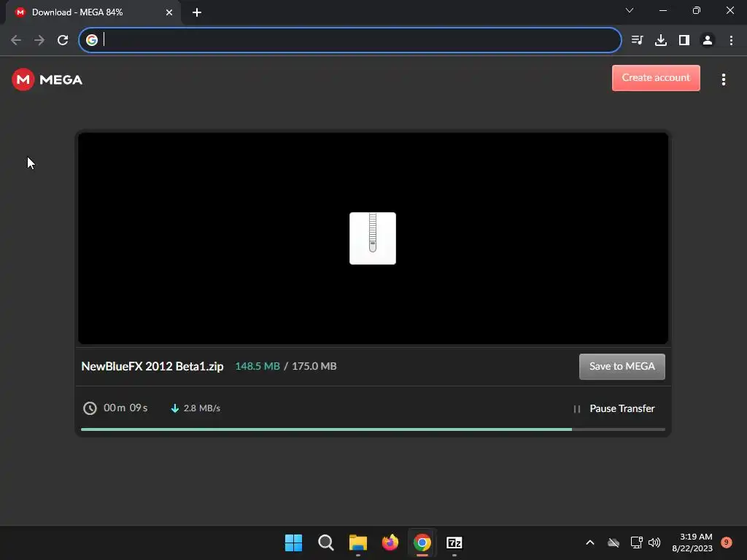Select the Download - MEGA tab
Viewport: 747px width, 560px height.
[93, 12]
